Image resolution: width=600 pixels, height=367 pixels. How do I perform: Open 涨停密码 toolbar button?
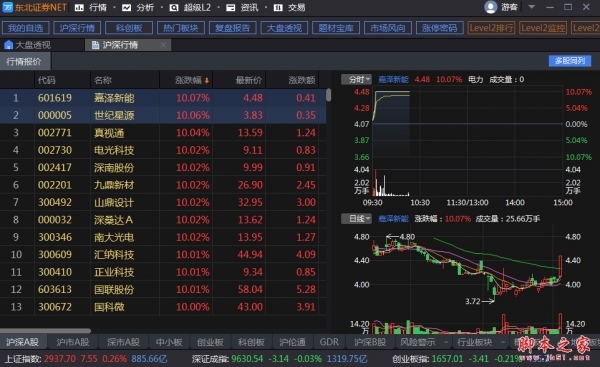[439, 28]
